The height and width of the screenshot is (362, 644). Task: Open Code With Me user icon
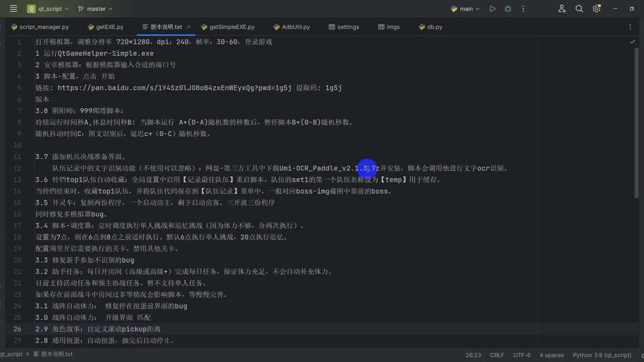[x=562, y=9]
